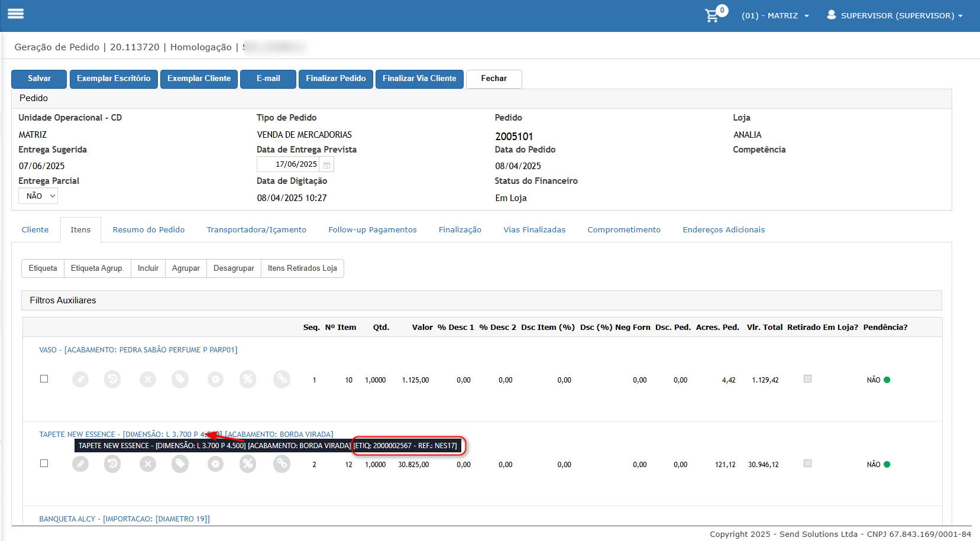The height and width of the screenshot is (541, 980).
Task: Check the TAPETE NEW ESSENCE item checkbox
Action: [44, 464]
